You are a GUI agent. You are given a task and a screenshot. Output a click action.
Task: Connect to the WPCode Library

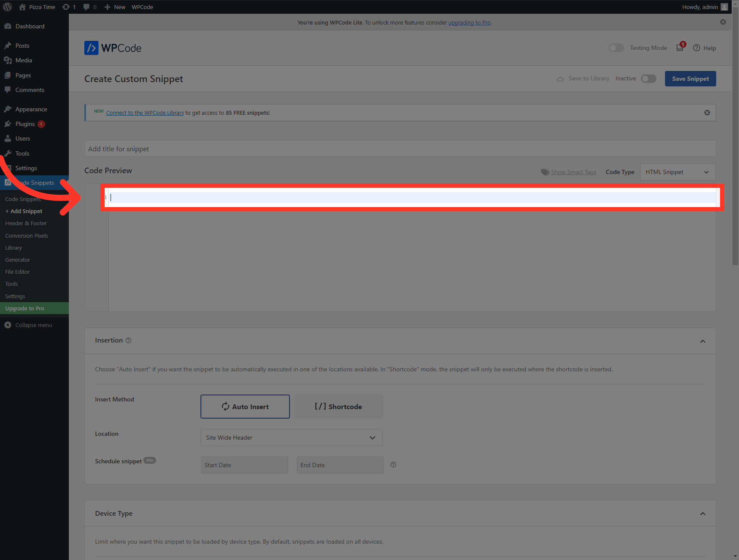coord(145,113)
